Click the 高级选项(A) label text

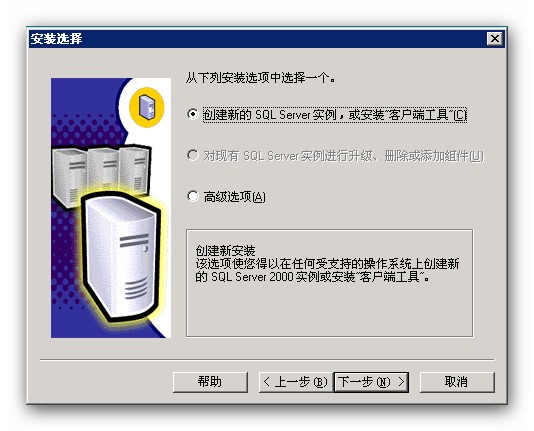[x=234, y=196]
